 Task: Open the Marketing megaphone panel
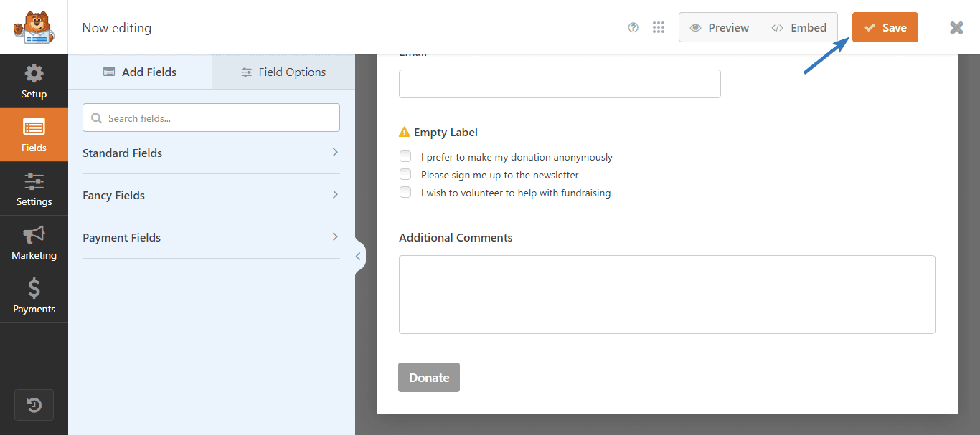34,242
